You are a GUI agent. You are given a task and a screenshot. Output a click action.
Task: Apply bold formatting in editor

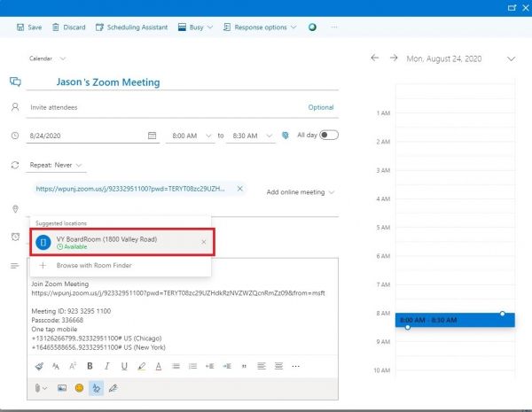90,365
